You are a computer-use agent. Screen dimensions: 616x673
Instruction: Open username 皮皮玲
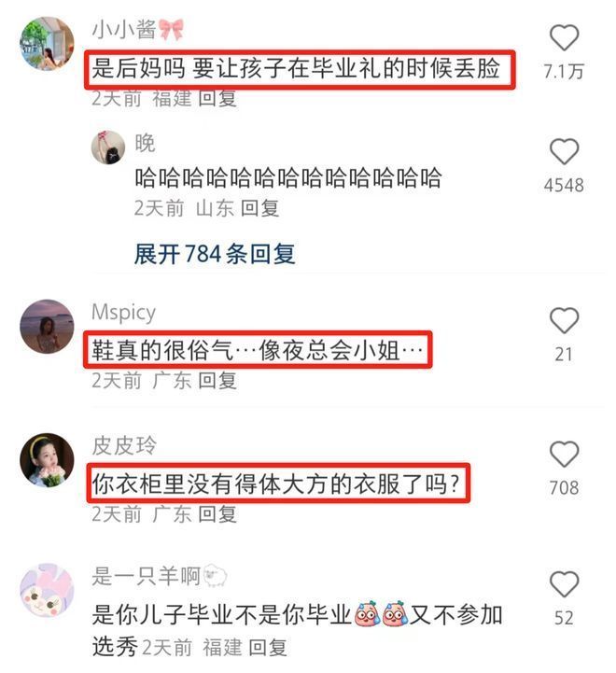coord(124,445)
